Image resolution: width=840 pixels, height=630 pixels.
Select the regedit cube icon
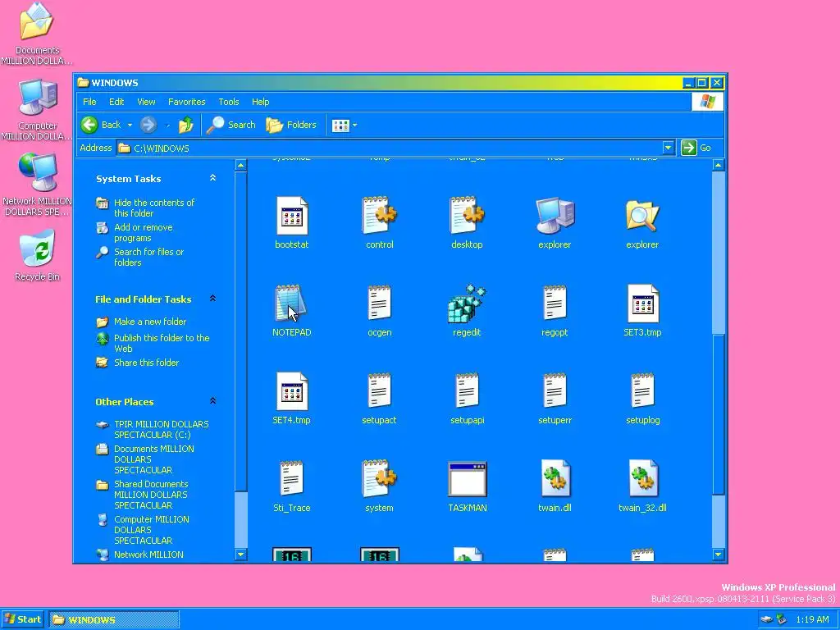tap(467, 304)
